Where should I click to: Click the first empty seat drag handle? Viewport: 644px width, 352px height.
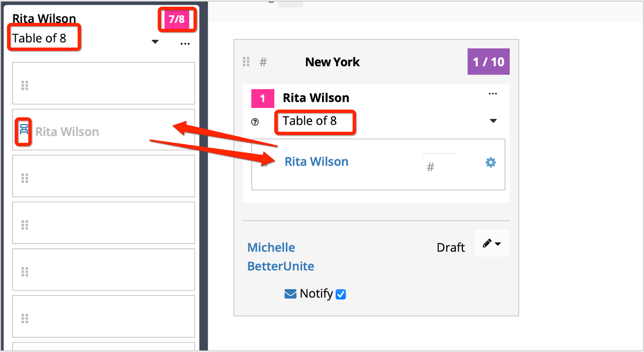[x=24, y=85]
